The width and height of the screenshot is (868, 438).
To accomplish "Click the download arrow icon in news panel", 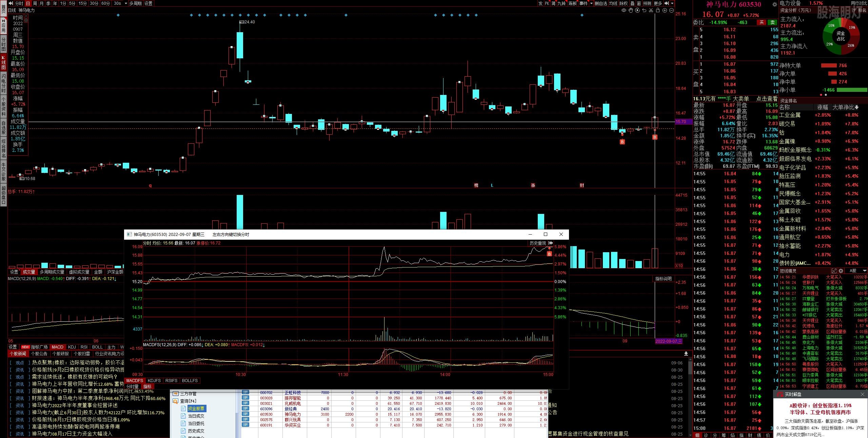I will (686, 354).
